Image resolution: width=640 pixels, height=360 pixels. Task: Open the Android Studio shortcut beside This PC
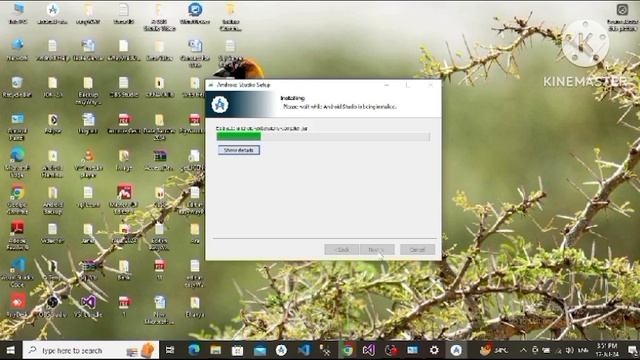52,13
